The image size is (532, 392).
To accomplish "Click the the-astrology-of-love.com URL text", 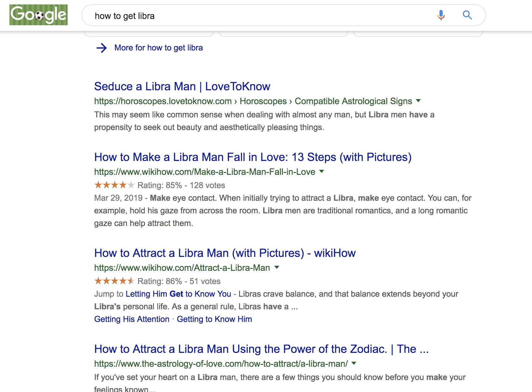I will click(x=221, y=364).
